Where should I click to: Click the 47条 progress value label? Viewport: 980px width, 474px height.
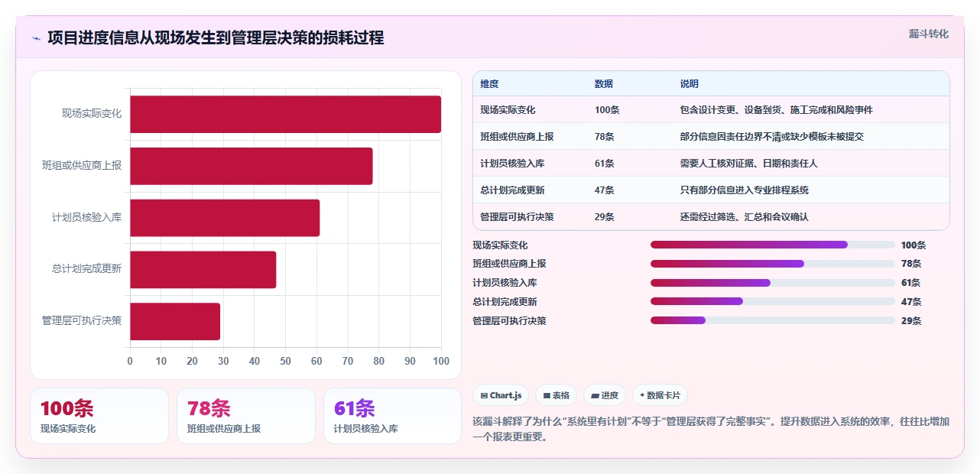911,302
